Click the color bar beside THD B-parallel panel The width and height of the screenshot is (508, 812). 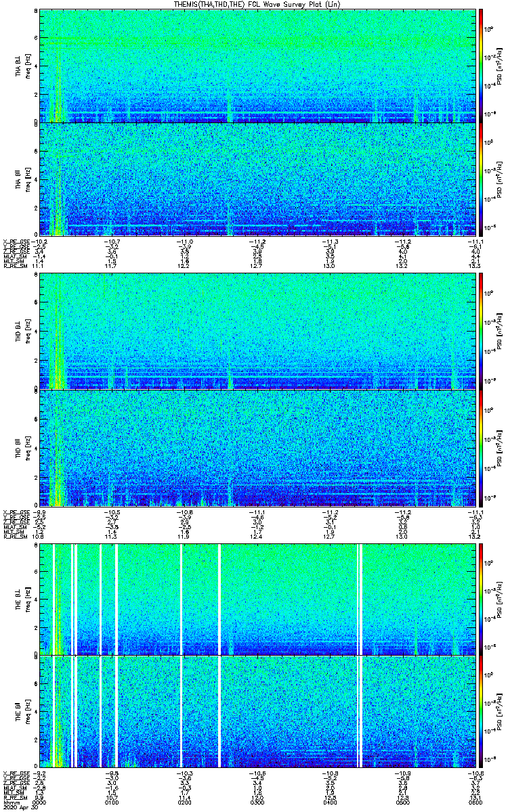click(x=481, y=447)
